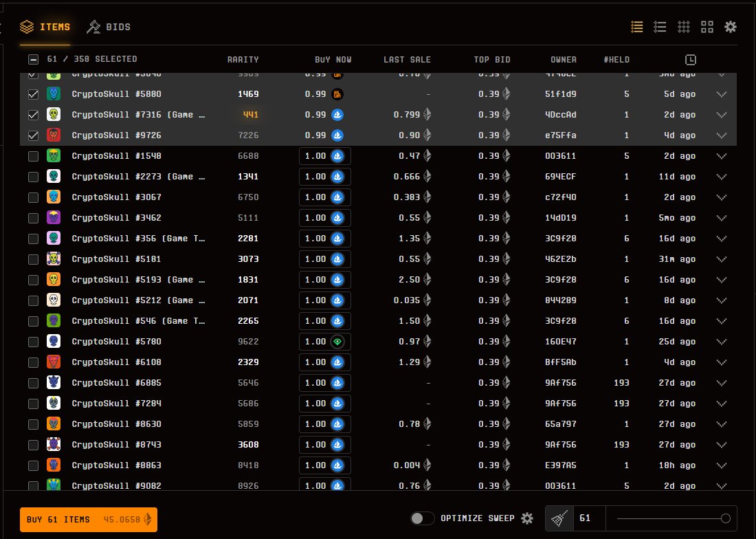The image size is (756, 539).
Task: Expand CryptoSkull #8863 row chevron
Action: (721, 465)
